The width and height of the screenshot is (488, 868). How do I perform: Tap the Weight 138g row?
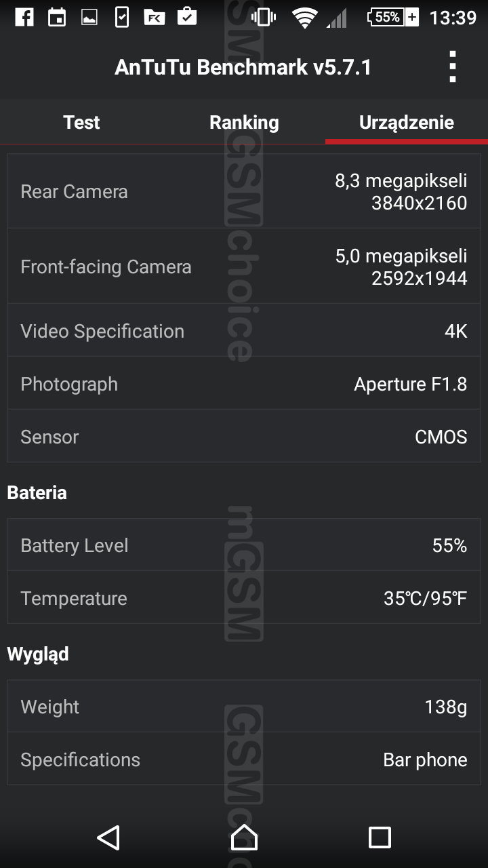[244, 707]
